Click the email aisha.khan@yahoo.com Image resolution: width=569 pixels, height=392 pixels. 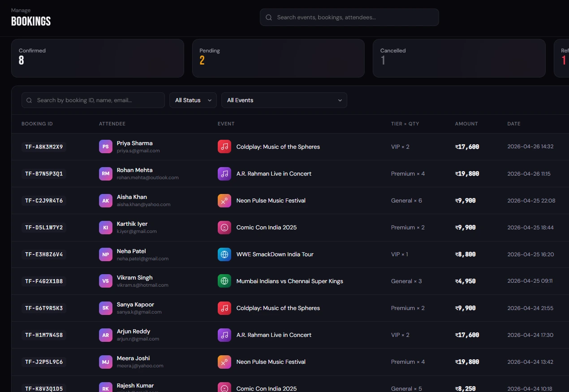coord(144,205)
